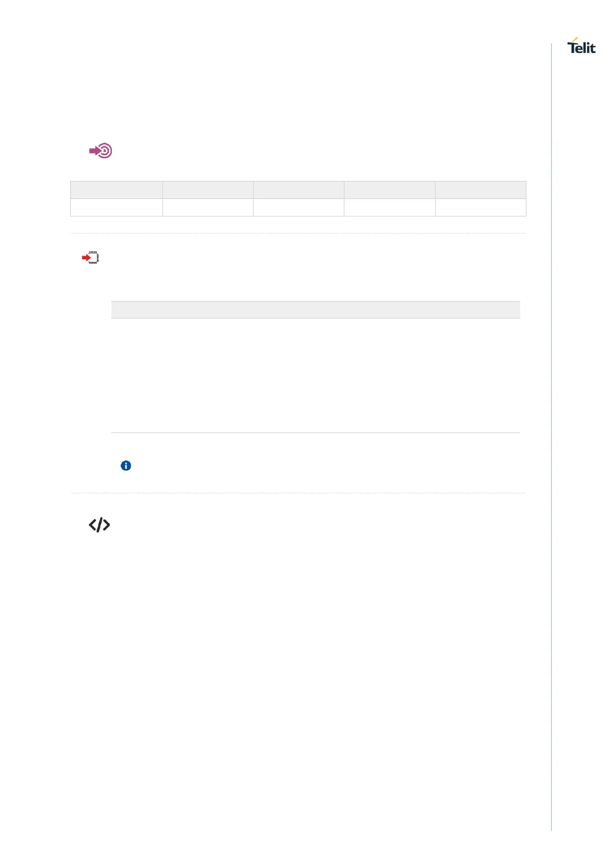
Task: Click the blue information circle icon
Action: [126, 465]
